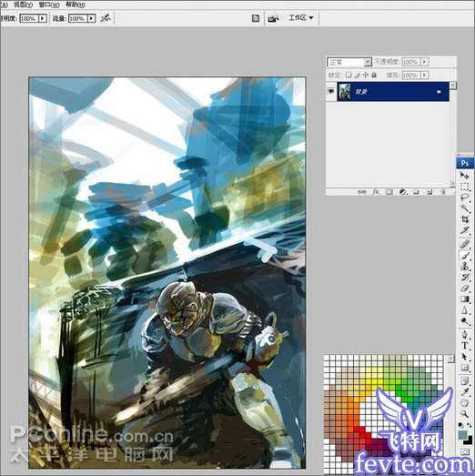Toggle lock image pixels

point(358,75)
